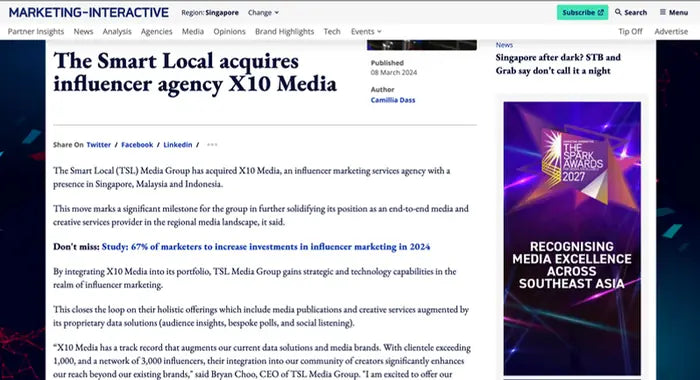
Task: Click the Region: Singapore label
Action: (x=210, y=13)
